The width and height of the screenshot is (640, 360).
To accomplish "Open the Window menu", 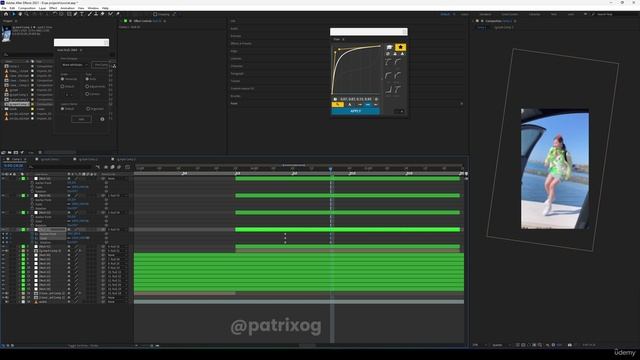I will (x=93, y=8).
